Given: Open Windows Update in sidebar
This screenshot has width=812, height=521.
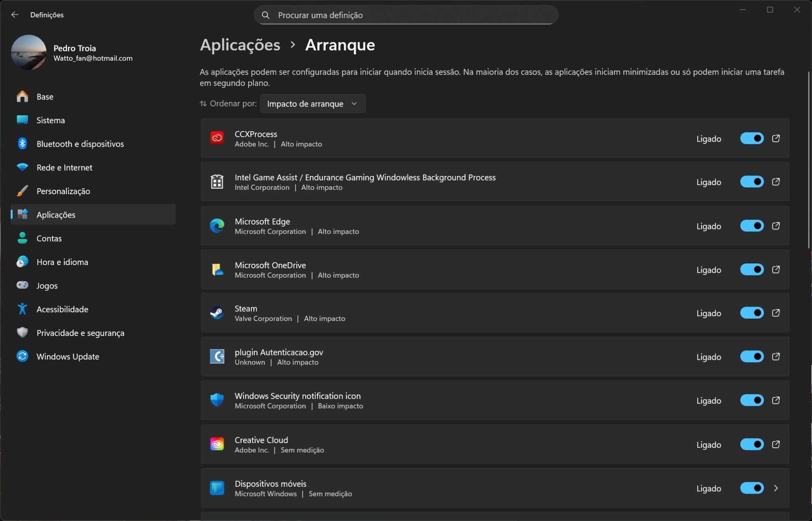Looking at the screenshot, I should click(67, 356).
